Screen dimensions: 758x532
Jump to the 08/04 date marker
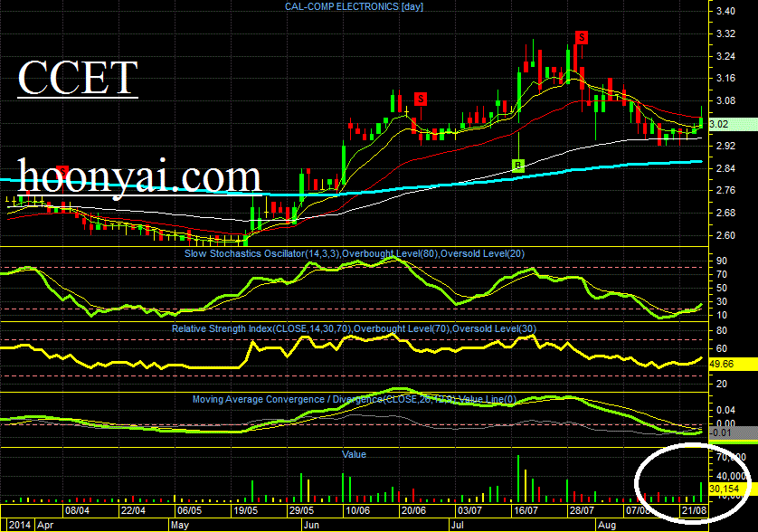tap(77, 510)
